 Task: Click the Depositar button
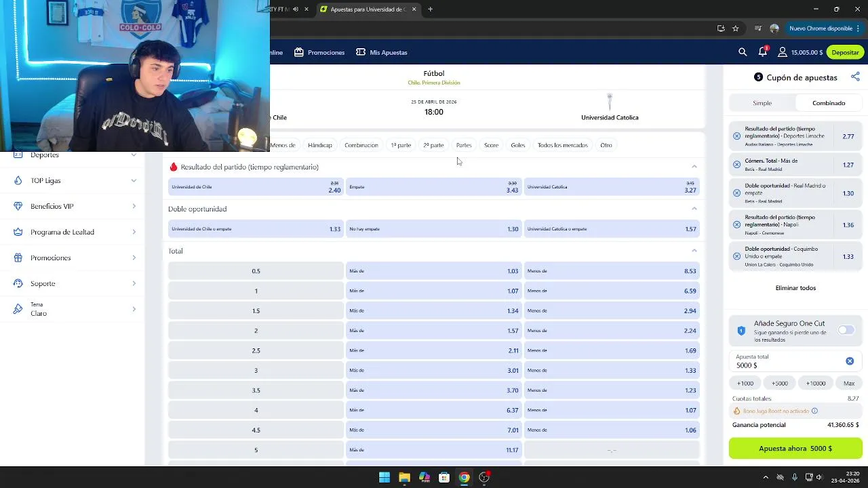tap(845, 52)
